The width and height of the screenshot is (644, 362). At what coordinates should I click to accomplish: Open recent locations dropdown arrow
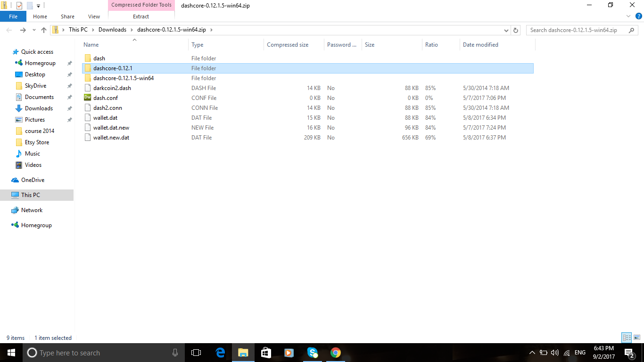(33, 30)
